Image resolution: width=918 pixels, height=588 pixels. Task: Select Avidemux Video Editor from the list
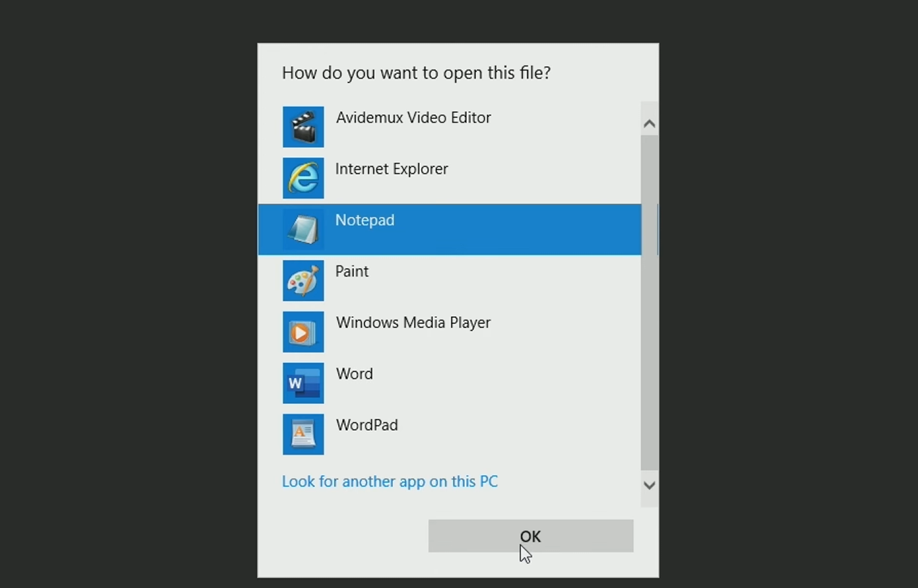(x=413, y=118)
